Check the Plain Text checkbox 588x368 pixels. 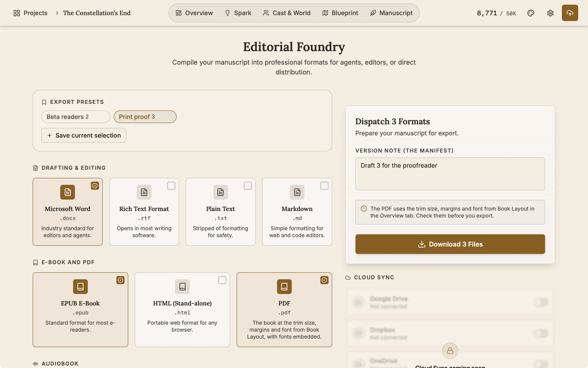click(x=248, y=186)
